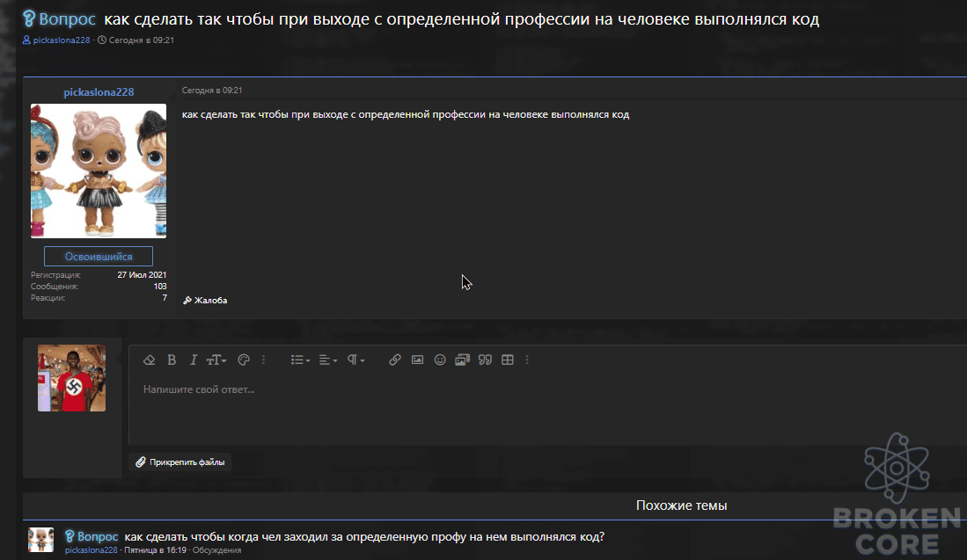Click the Похожие темы heading
967x560 pixels.
point(681,505)
